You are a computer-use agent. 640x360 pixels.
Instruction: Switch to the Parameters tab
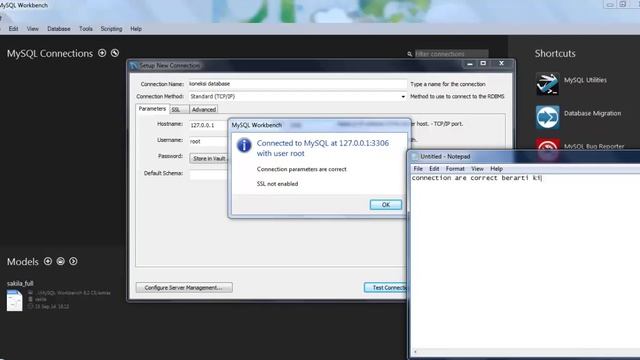152,109
